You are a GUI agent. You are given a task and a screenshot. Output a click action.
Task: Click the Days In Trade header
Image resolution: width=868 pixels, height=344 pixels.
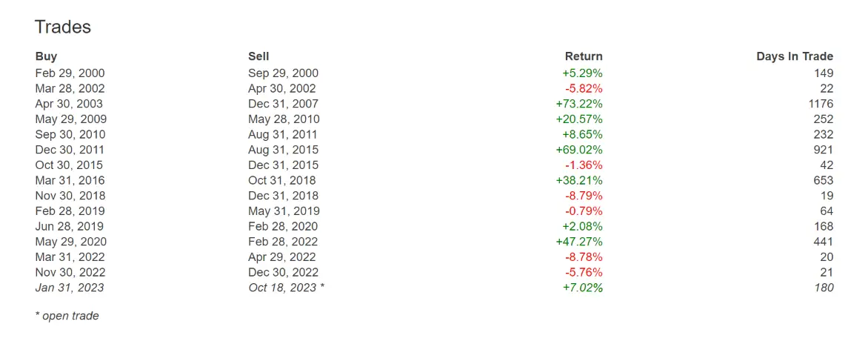coord(795,56)
